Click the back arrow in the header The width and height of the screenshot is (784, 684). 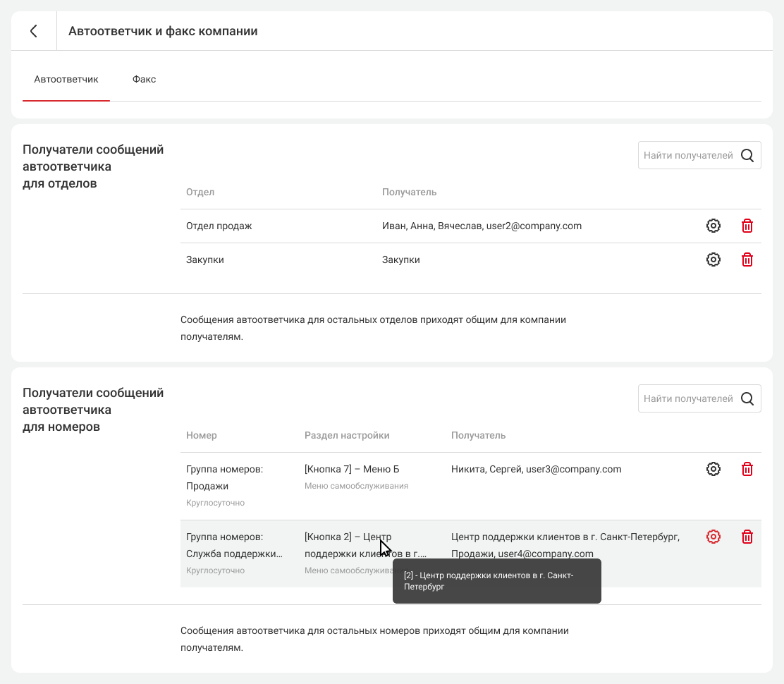(x=33, y=31)
